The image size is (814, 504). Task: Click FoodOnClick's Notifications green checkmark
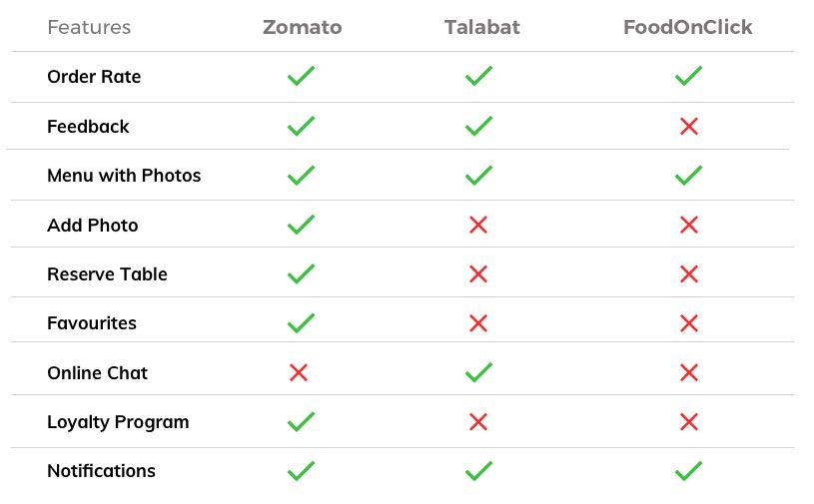(x=688, y=470)
